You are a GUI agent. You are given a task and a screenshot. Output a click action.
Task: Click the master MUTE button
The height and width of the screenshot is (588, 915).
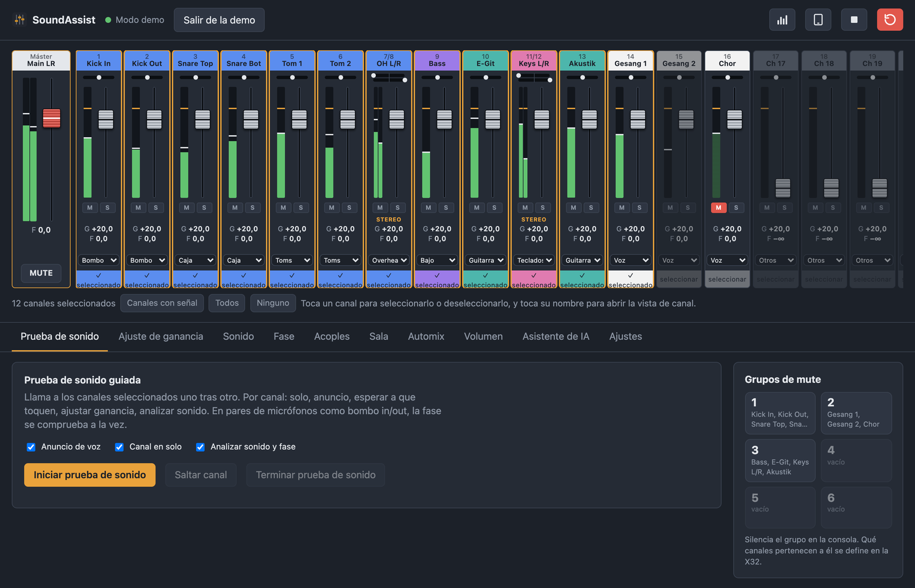[41, 273]
